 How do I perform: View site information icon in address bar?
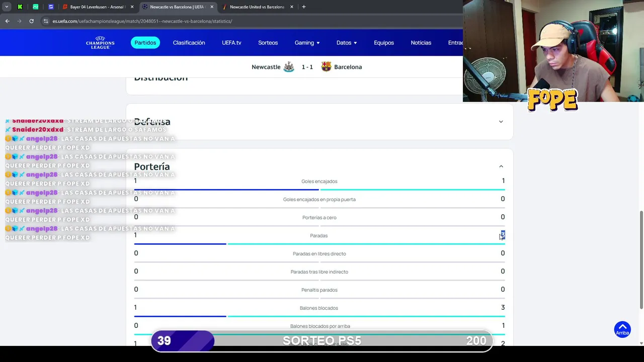coord(46,21)
